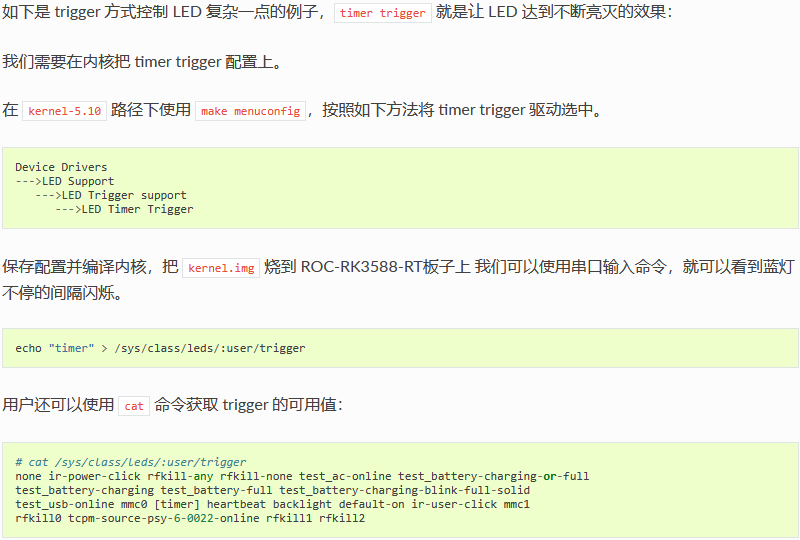
Task: Click the 'timer trigger' inline code label
Action: coord(383,13)
